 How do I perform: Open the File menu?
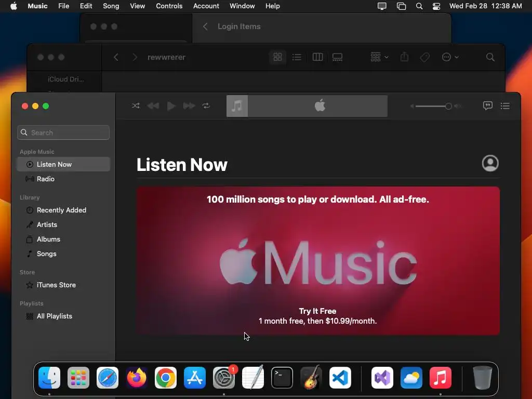64,6
